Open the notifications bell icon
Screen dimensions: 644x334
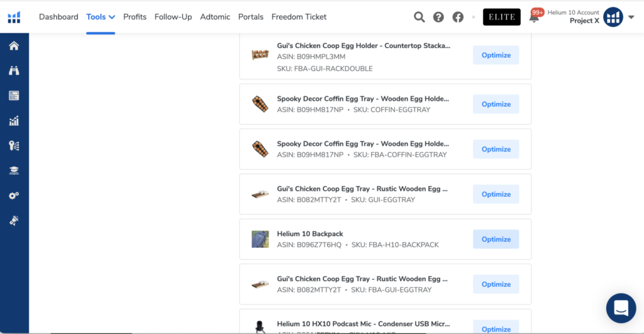point(534,17)
